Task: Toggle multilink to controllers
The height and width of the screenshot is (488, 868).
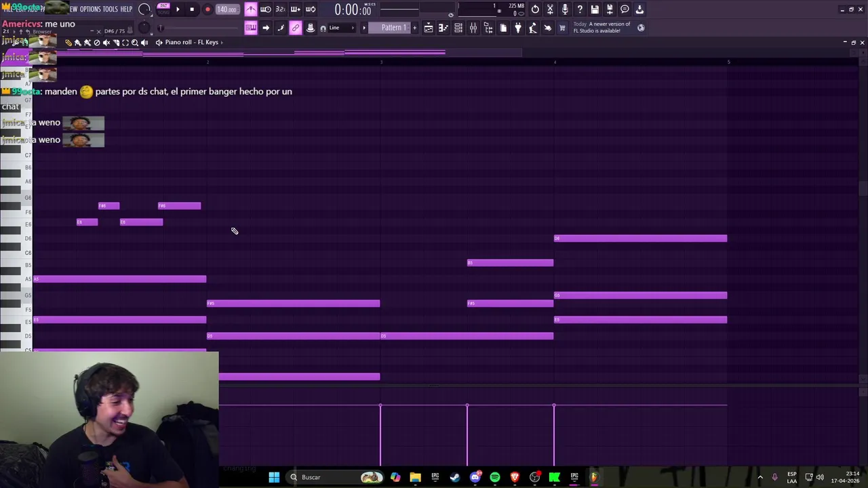Action: (x=311, y=28)
